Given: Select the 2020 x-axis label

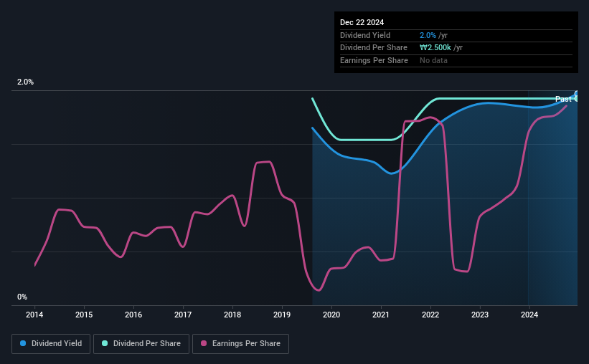Looking at the screenshot, I should [x=331, y=315].
